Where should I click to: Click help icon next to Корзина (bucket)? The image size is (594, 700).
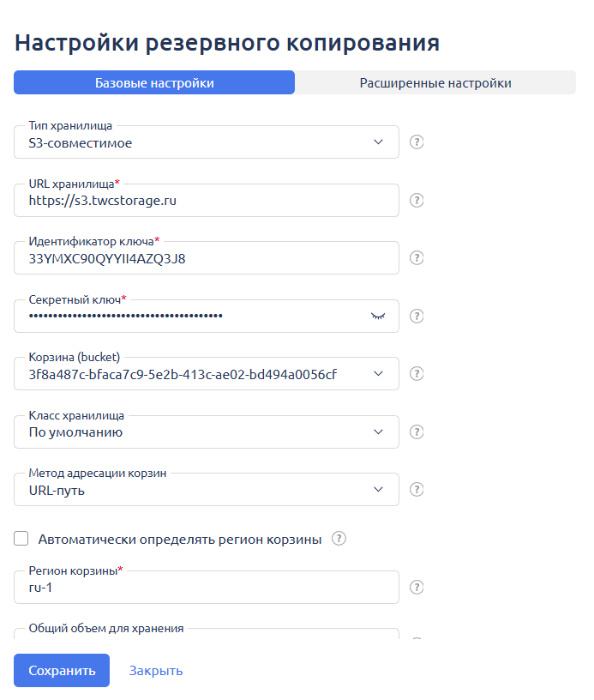pos(417,373)
